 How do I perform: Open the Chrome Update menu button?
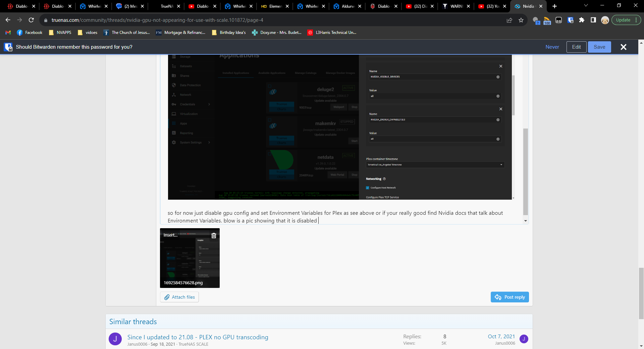pos(626,20)
